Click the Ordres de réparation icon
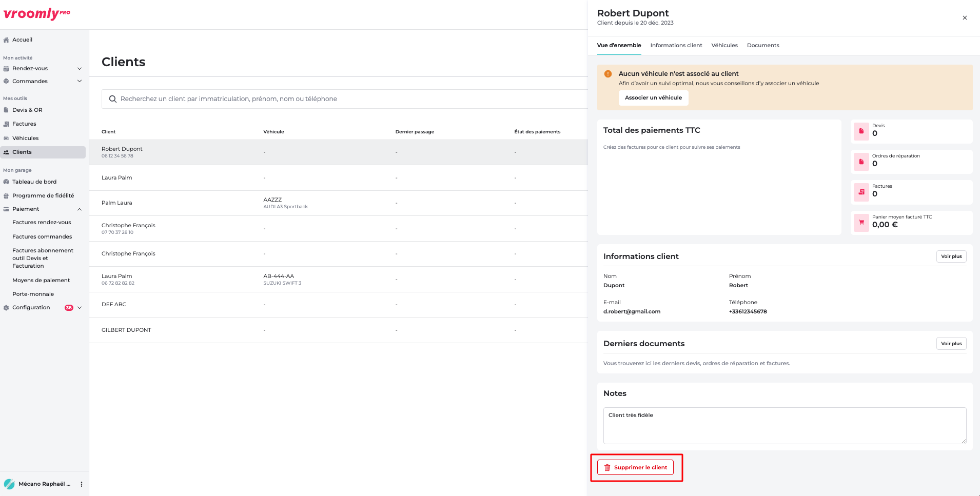 point(861,162)
